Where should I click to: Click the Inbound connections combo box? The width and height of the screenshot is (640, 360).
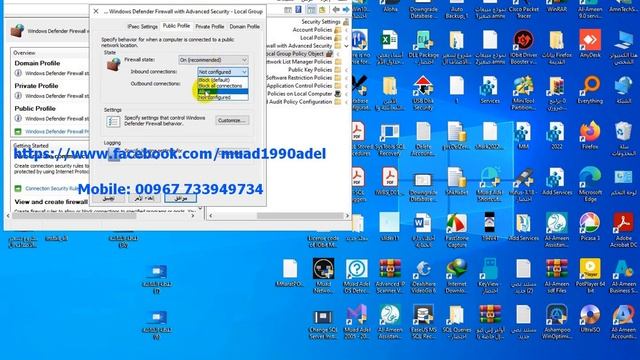pyautogui.click(x=223, y=72)
